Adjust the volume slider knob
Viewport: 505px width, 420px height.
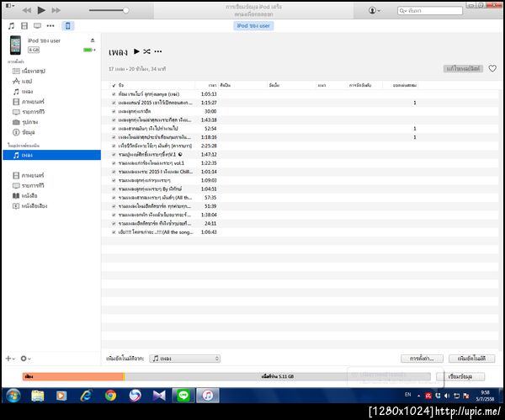(x=126, y=10)
